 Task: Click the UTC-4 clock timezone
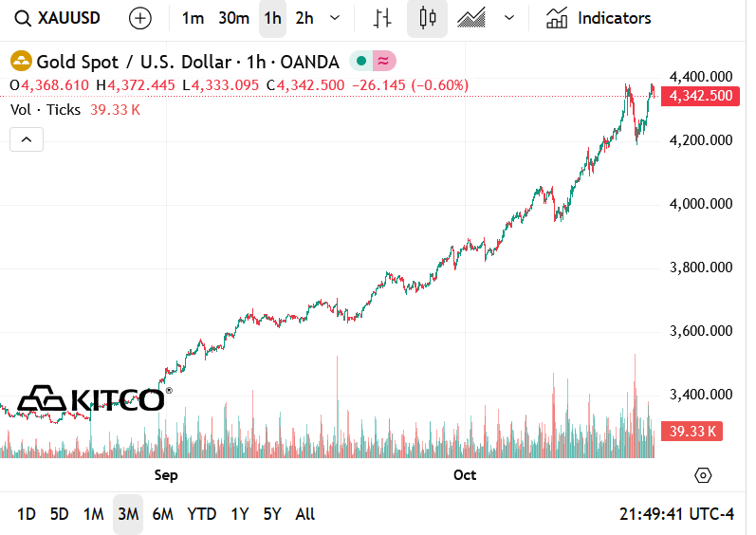pyautogui.click(x=677, y=514)
